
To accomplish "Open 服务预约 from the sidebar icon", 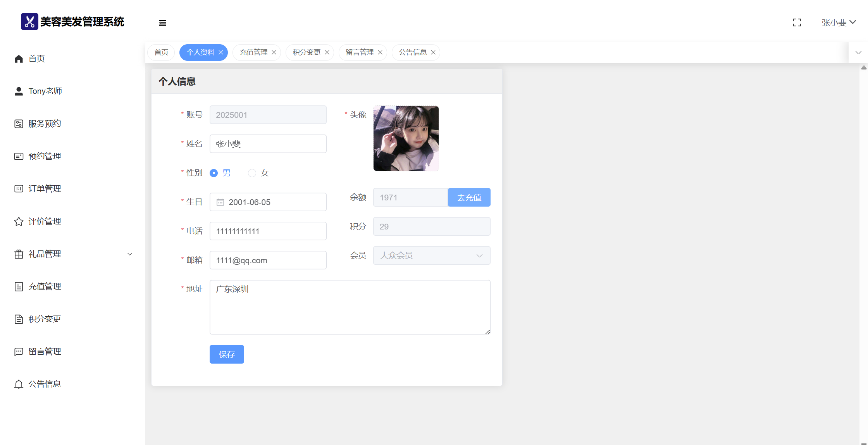I will point(19,124).
